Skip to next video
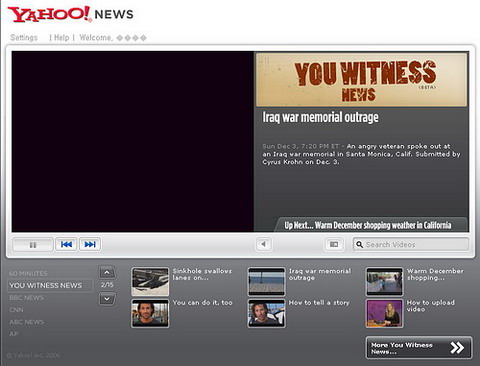This screenshot has height=366, width=480. coord(90,244)
